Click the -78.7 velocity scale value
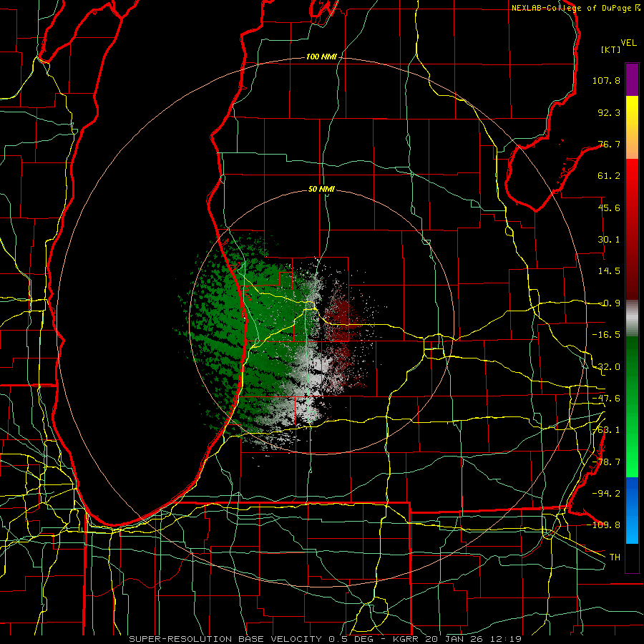The image size is (644, 644). 606,462
